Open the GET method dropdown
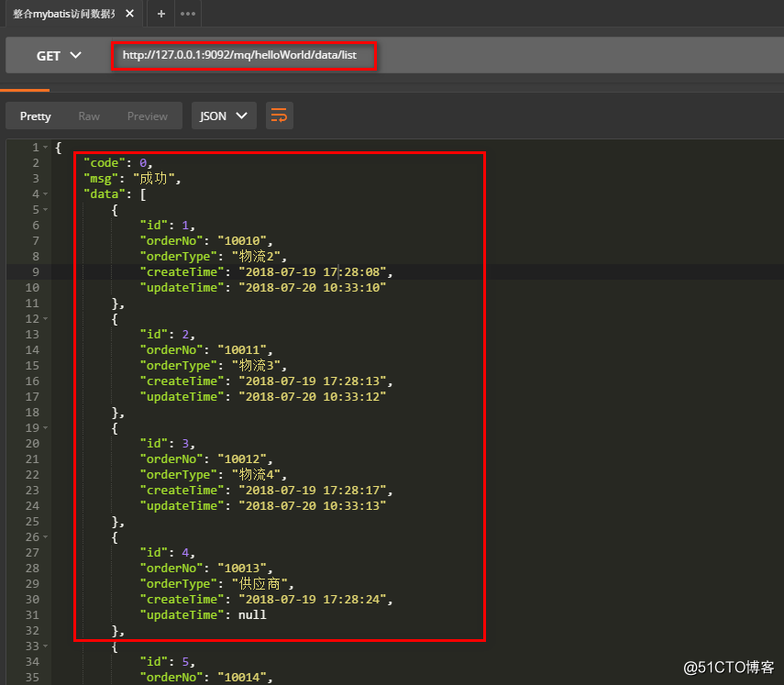Viewport: 784px width, 685px height. tap(59, 56)
